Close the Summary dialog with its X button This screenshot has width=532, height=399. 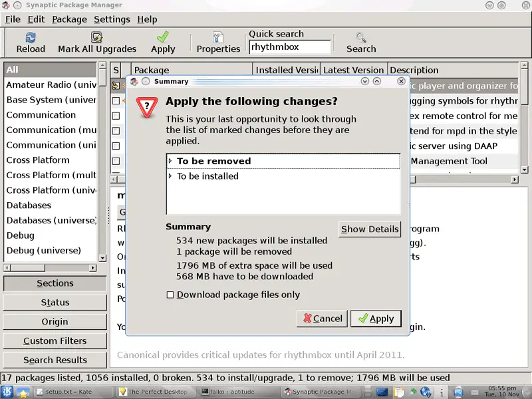tap(401, 81)
